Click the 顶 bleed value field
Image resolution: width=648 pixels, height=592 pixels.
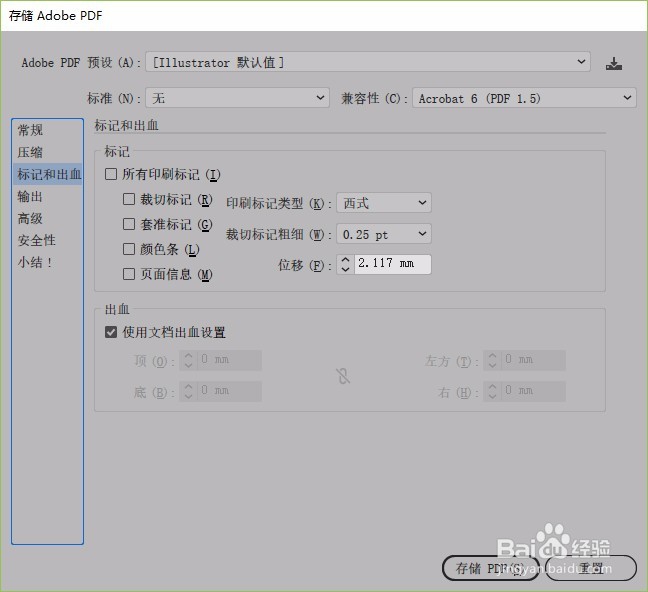point(229,360)
